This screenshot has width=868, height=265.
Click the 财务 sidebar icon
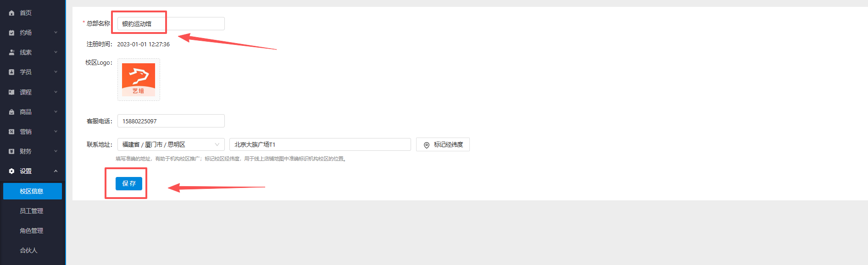pos(11,151)
